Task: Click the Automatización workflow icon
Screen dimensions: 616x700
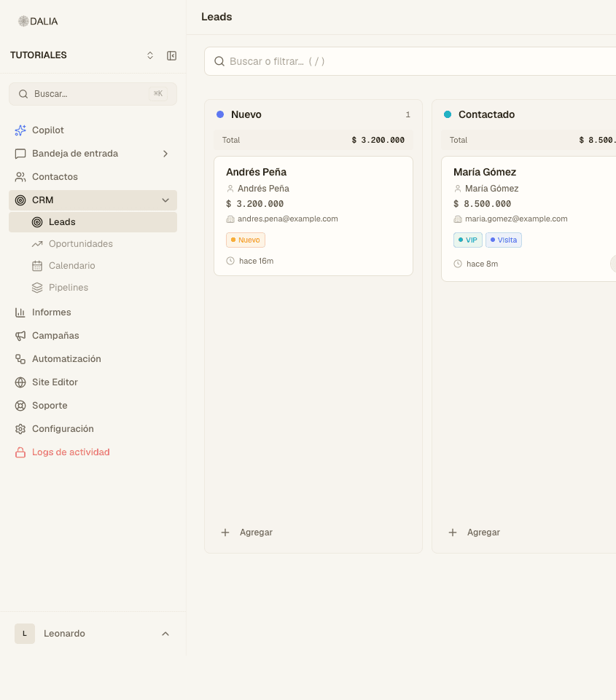Action: pyautogui.click(x=20, y=359)
